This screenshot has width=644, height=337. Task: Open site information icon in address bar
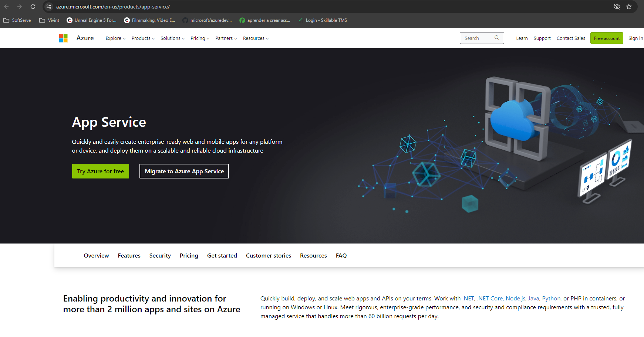point(49,7)
